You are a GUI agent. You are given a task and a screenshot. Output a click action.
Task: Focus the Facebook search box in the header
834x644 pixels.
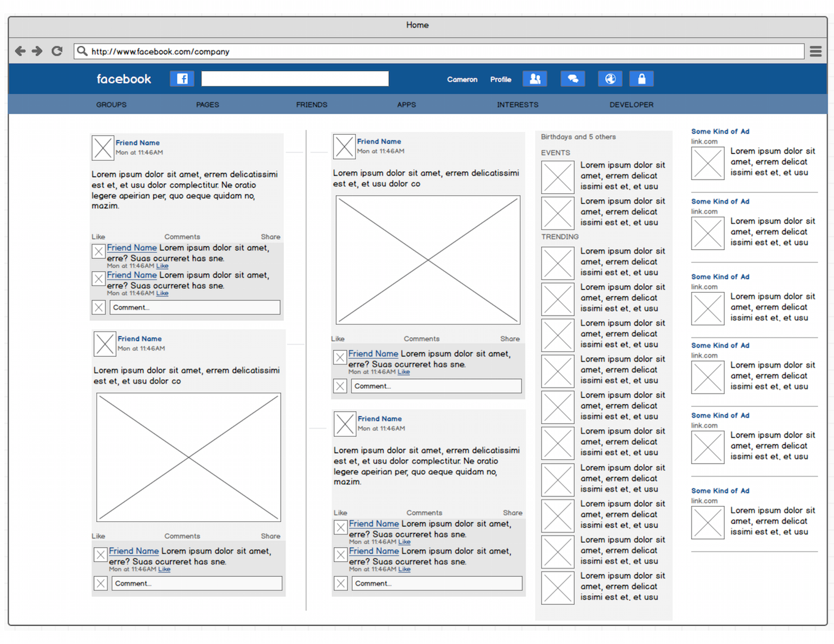295,79
